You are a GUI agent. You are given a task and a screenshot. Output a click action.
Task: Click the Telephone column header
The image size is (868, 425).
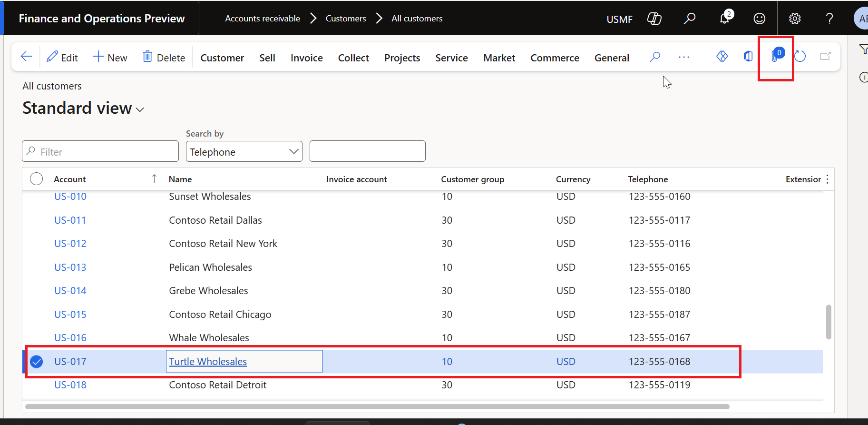[648, 179]
